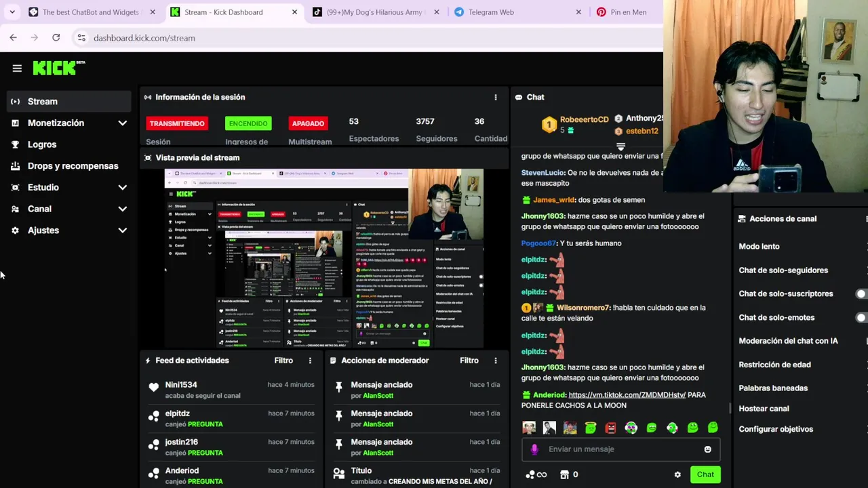868x488 pixels.
Task: Click pin icon of first Mensaje anclado
Action: 338,387
